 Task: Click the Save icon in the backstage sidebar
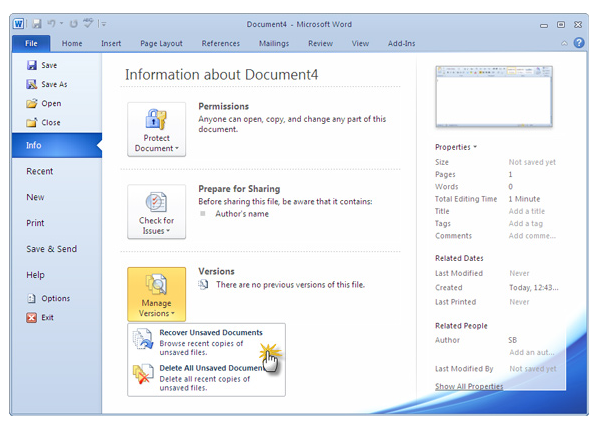coord(31,65)
